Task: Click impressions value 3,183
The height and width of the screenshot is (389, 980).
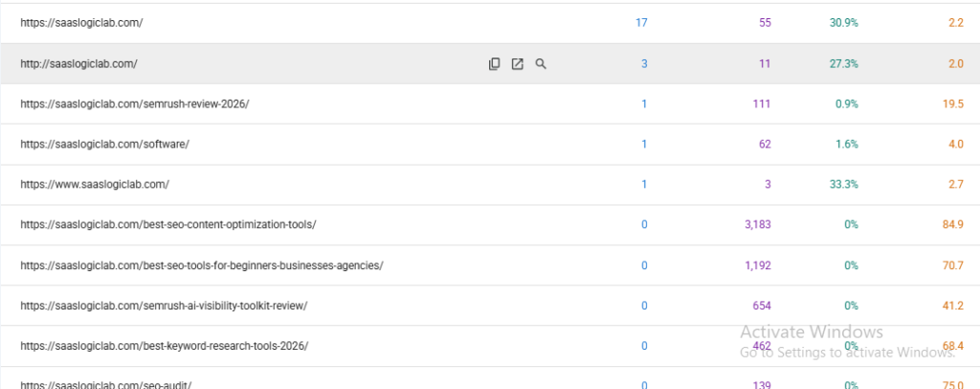Action: [x=758, y=224]
